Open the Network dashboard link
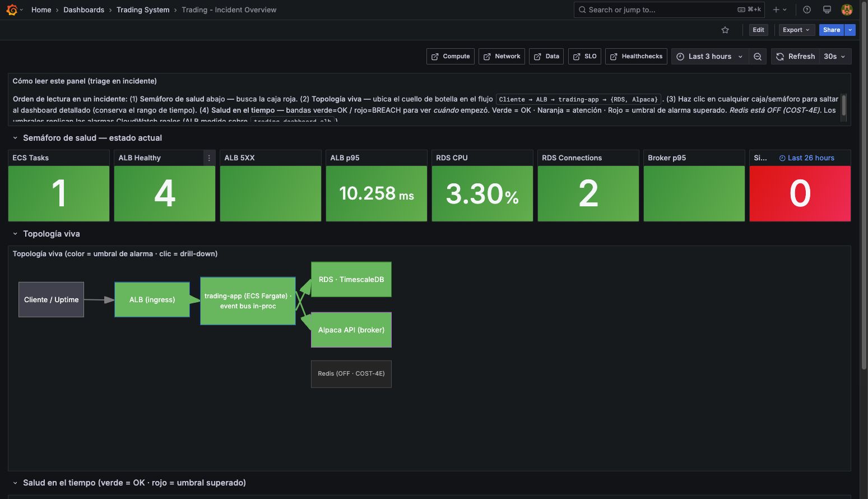The image size is (868, 499). coord(502,57)
